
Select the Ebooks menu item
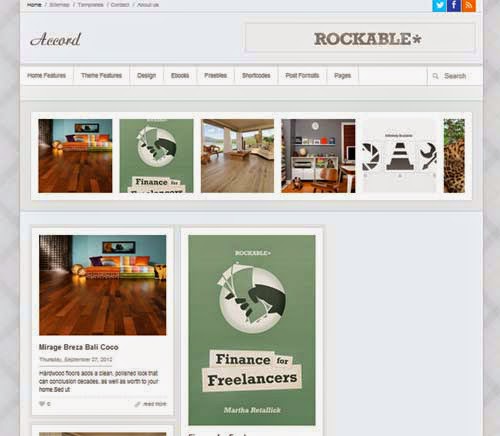pyautogui.click(x=180, y=75)
